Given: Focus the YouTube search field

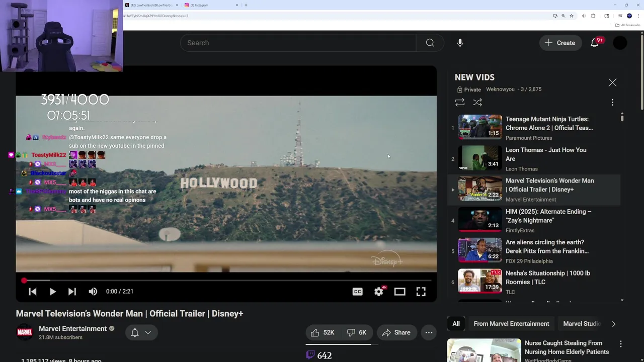Looking at the screenshot, I should tap(298, 43).
